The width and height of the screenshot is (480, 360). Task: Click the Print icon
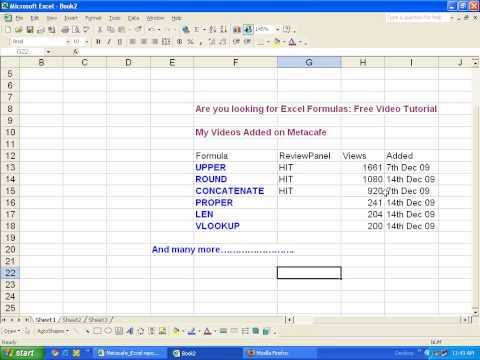tap(65, 30)
